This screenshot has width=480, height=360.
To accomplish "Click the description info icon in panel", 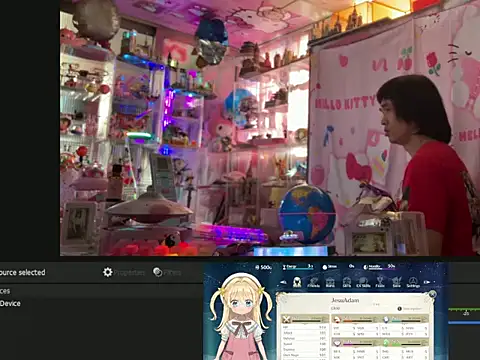I will click(400, 309).
